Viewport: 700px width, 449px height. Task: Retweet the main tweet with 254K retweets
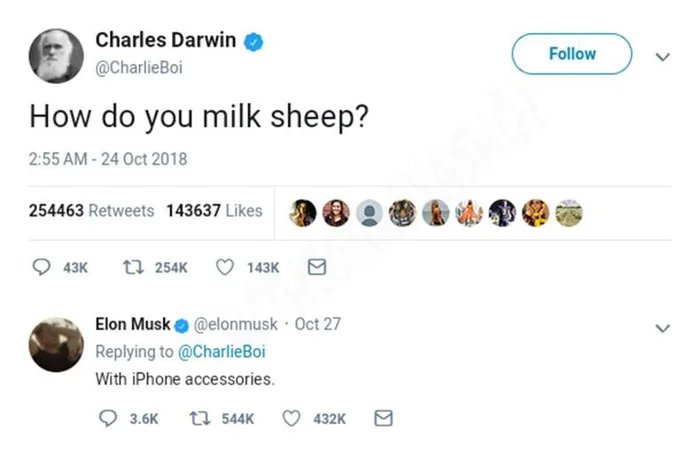click(130, 267)
